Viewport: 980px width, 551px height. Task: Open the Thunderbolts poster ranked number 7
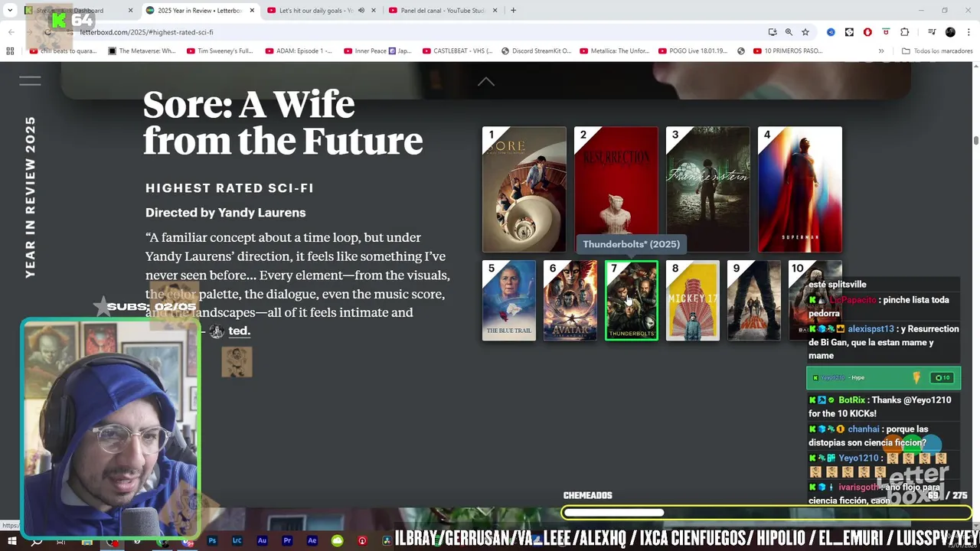click(632, 301)
